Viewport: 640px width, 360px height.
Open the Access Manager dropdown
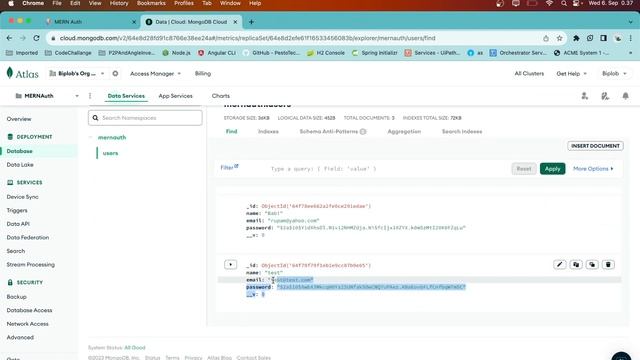[156, 73]
